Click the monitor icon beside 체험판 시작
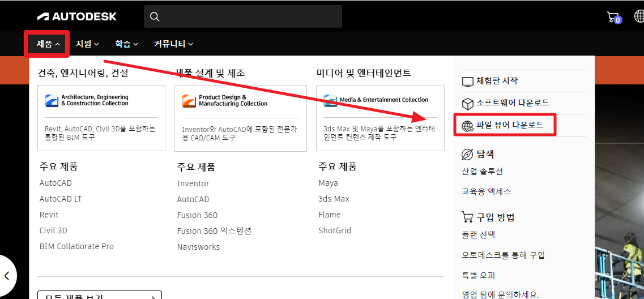Viewport: 644px width, 299px height. coord(468,82)
